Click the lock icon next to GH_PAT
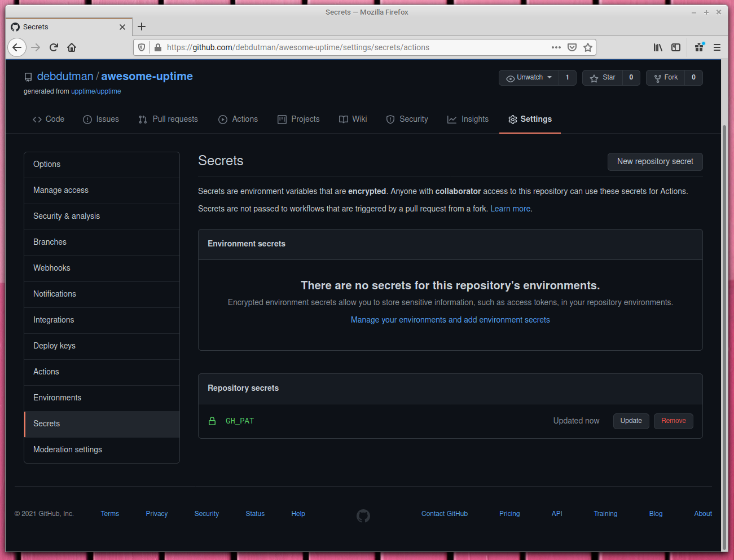 (x=212, y=421)
